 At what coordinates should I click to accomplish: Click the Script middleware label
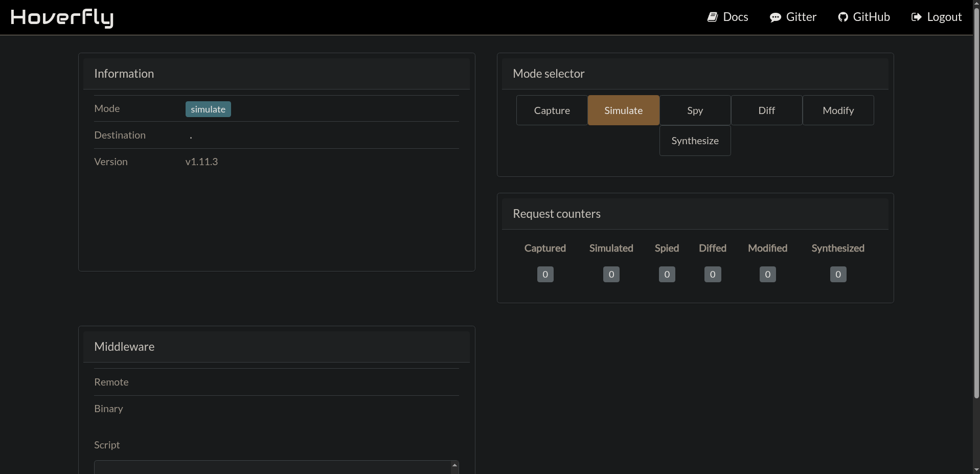(107, 445)
